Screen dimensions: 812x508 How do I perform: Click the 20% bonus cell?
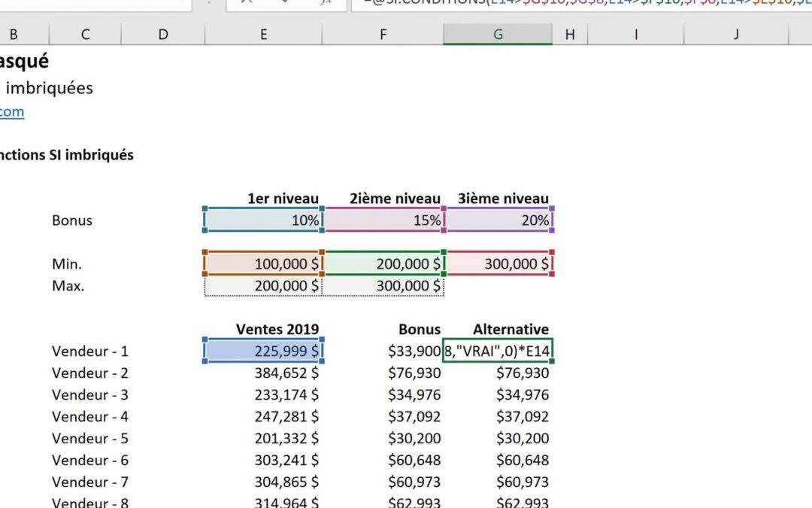(498, 220)
